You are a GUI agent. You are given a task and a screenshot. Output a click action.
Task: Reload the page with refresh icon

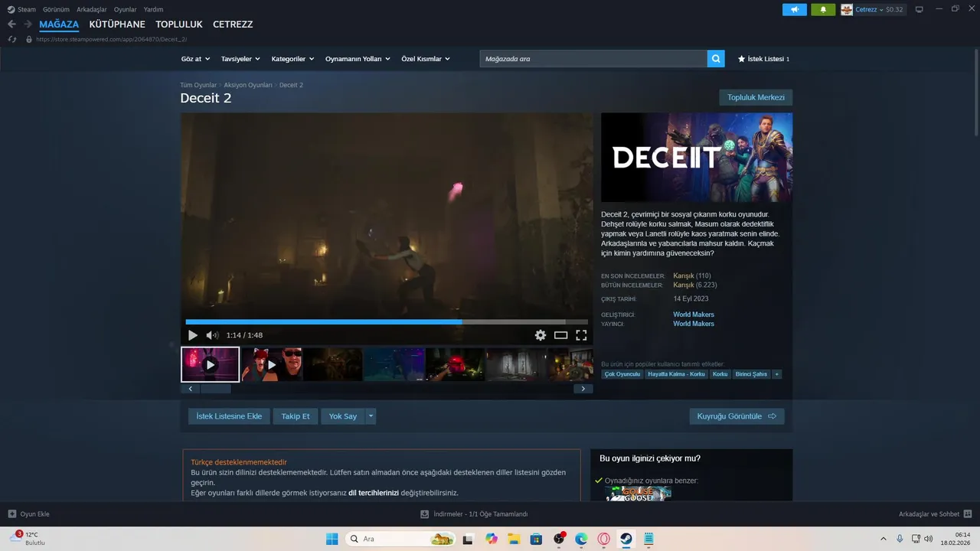[12, 39]
